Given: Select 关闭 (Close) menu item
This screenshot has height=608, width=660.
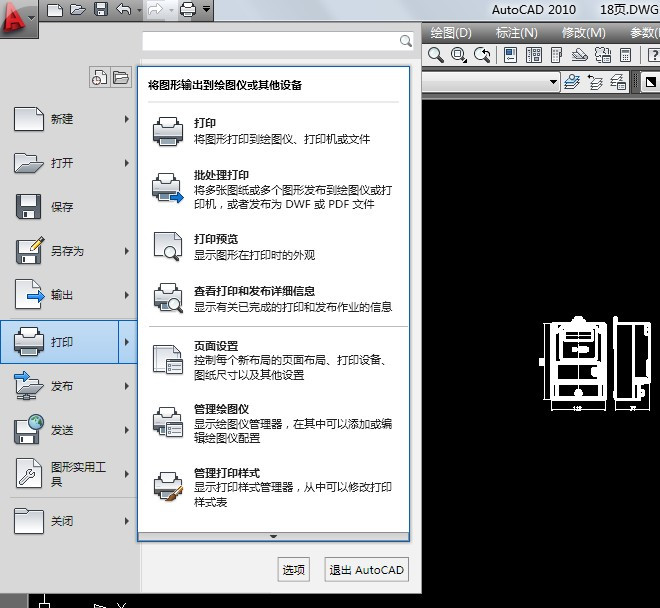Looking at the screenshot, I should point(69,521).
